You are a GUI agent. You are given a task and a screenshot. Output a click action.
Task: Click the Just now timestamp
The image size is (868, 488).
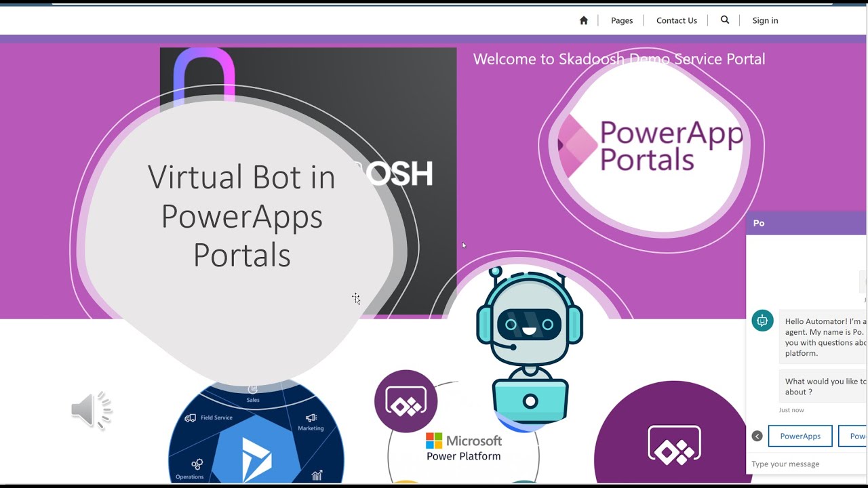[x=791, y=410]
